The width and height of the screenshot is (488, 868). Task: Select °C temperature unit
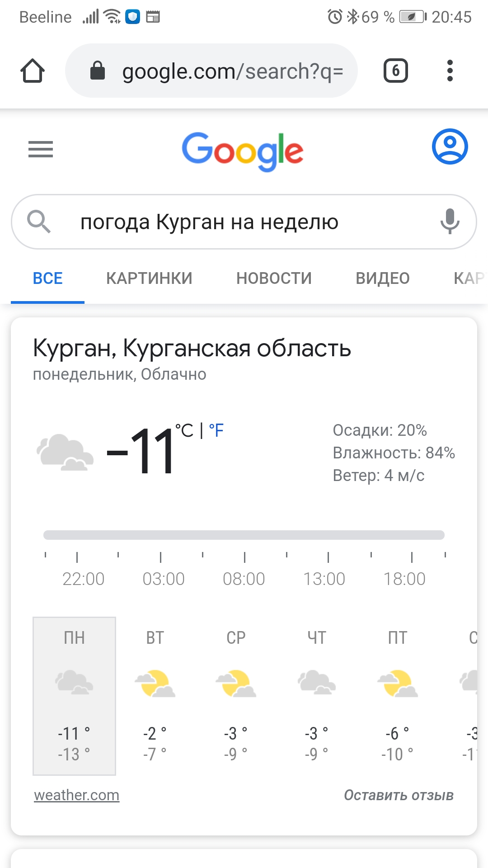[x=184, y=430]
